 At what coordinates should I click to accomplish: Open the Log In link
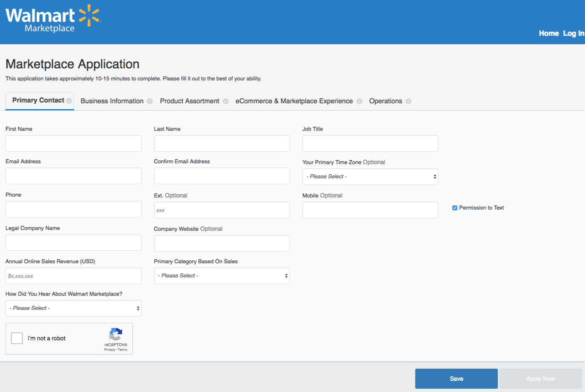pyautogui.click(x=574, y=33)
